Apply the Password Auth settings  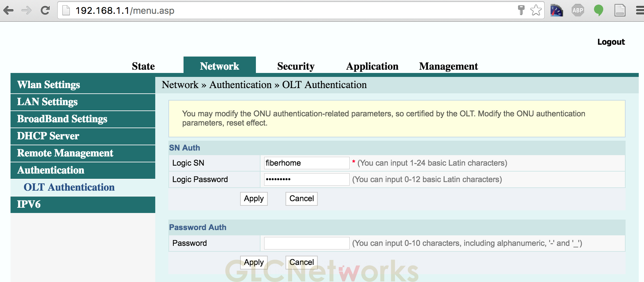tap(254, 262)
